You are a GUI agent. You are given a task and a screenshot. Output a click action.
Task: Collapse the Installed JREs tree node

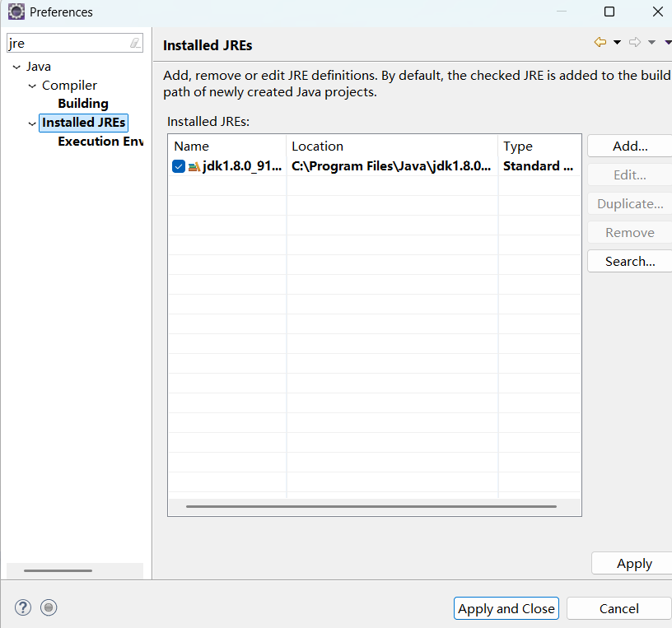[x=30, y=122]
